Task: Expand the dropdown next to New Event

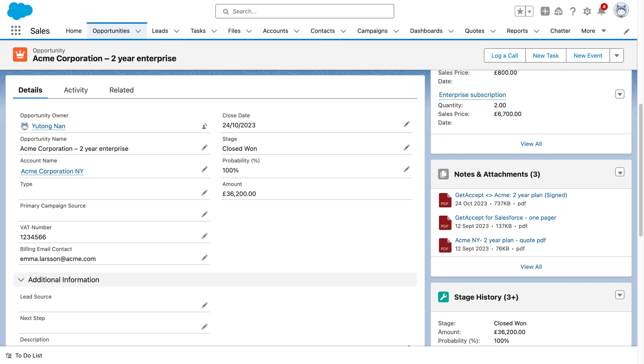Action: [616, 55]
